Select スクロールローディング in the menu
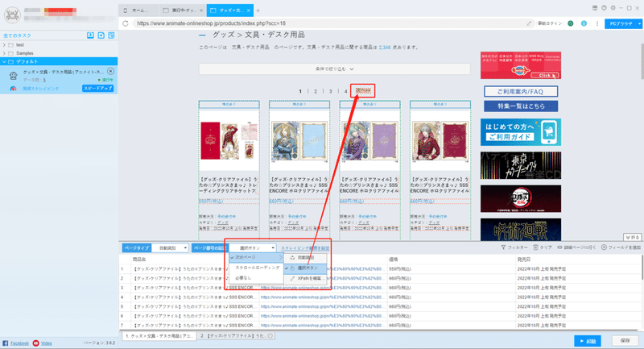This screenshot has height=349, width=644. pos(256,268)
